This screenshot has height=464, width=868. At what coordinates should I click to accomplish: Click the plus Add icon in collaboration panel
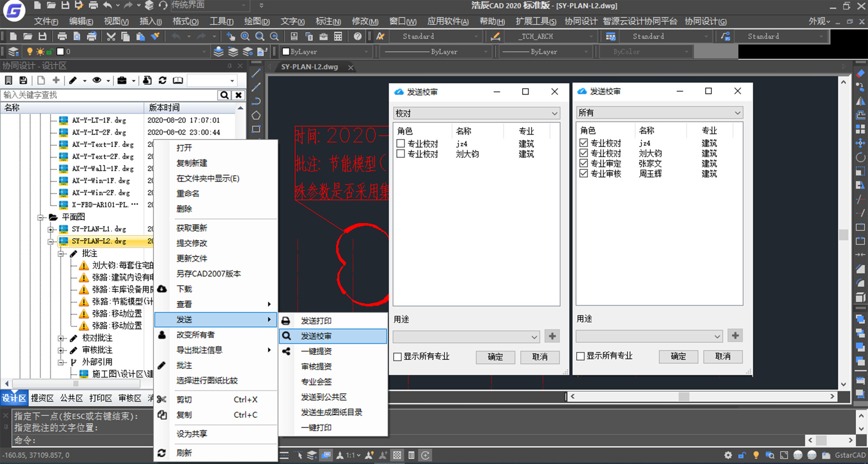tap(56, 80)
